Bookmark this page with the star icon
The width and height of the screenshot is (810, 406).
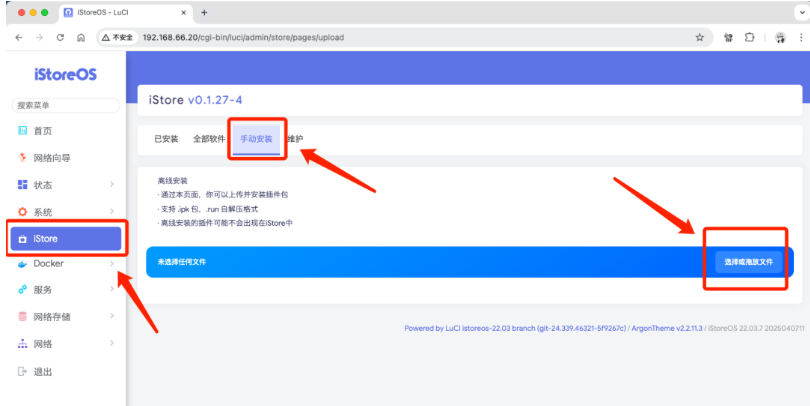699,37
